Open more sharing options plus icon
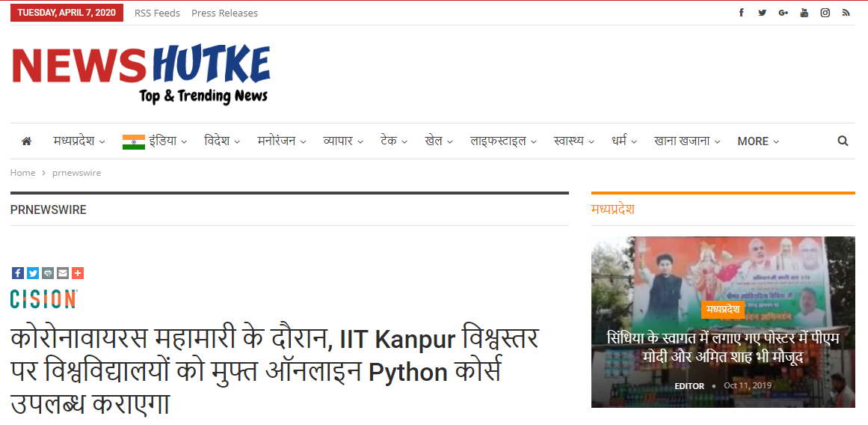This screenshot has width=868, height=425. 78,273
